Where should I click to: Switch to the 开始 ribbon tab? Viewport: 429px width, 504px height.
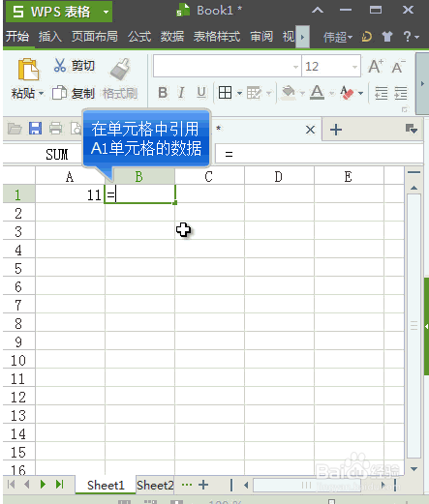[17, 37]
